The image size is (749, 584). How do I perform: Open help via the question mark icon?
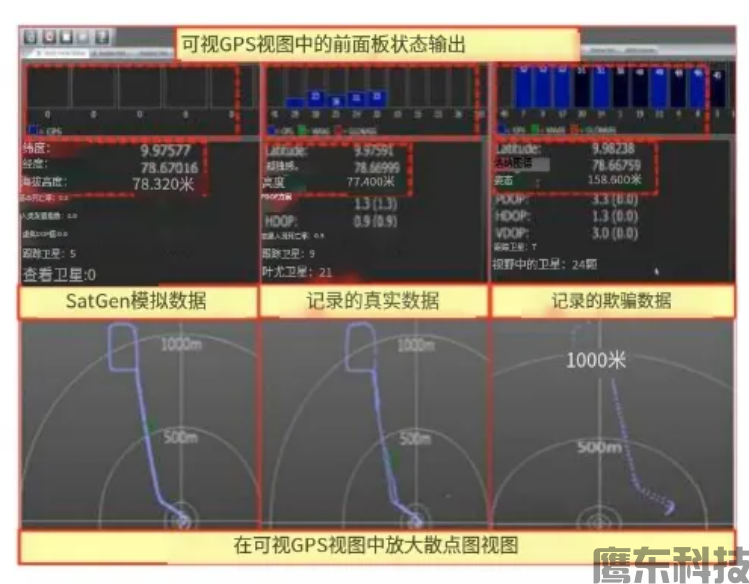point(101,37)
